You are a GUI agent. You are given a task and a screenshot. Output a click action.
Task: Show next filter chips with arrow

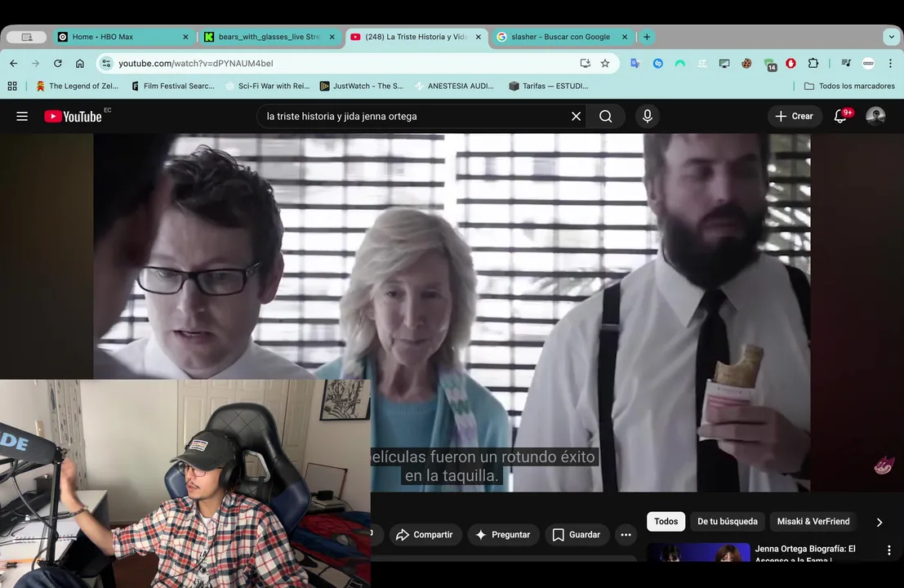point(880,523)
